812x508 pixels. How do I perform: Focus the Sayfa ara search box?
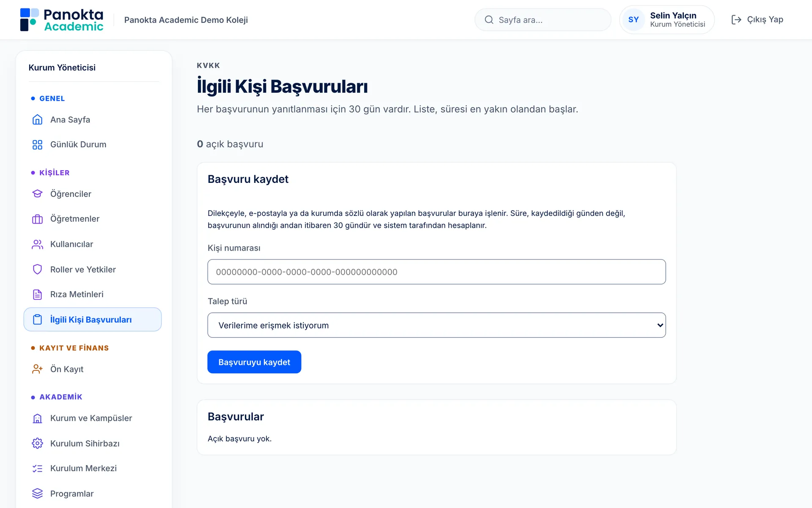click(x=543, y=20)
